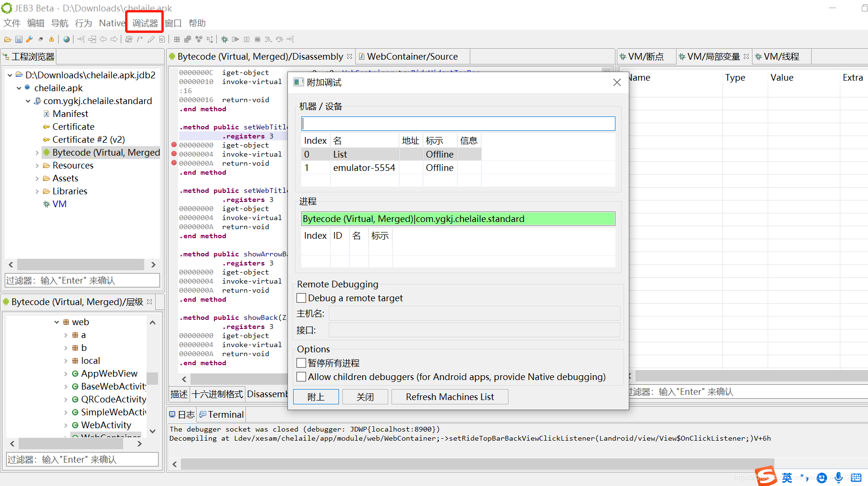
Task: Expand the Libraries folder node
Action: (x=37, y=191)
